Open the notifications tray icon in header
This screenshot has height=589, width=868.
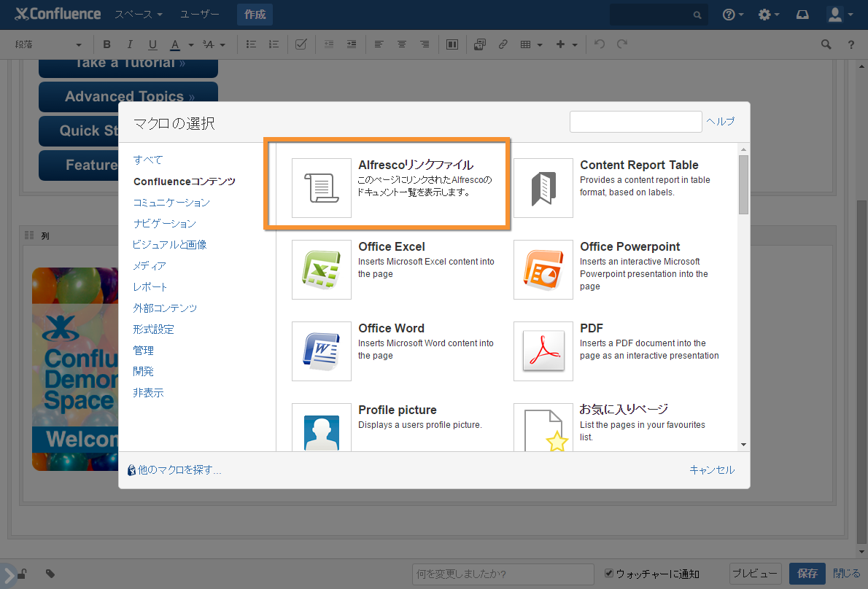[x=802, y=15]
